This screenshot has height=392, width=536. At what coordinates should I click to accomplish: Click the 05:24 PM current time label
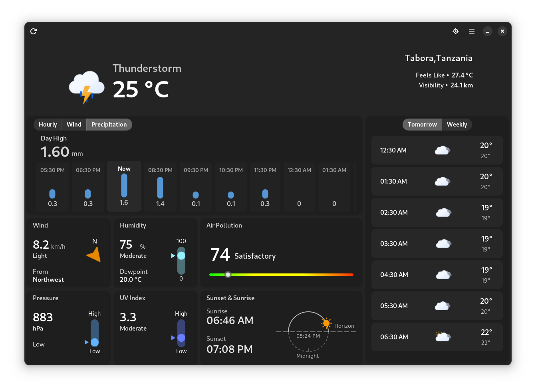click(x=308, y=336)
